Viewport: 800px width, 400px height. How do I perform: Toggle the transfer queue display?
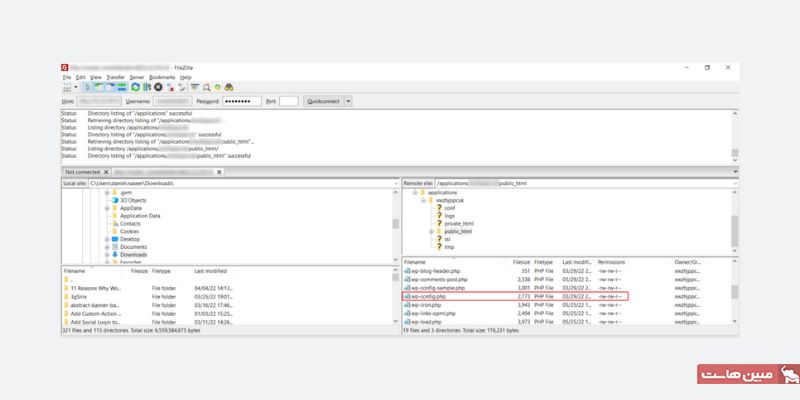[x=121, y=87]
